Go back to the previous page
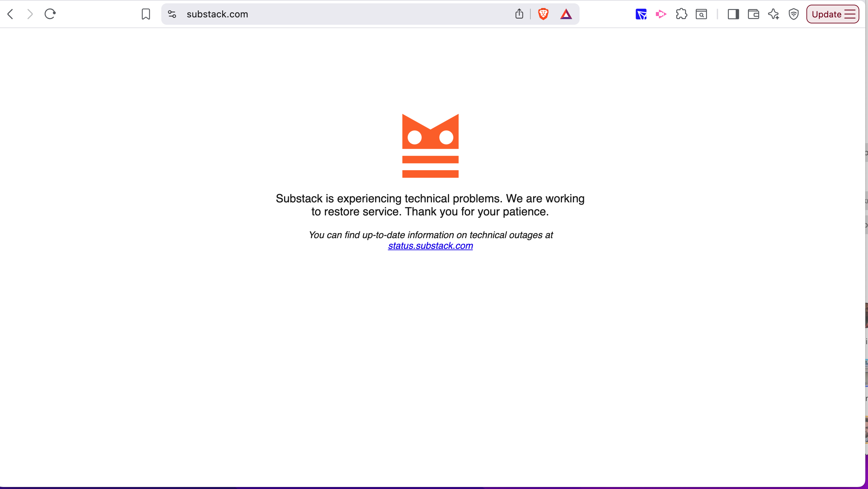Viewport: 868px width, 489px height. 10,14
